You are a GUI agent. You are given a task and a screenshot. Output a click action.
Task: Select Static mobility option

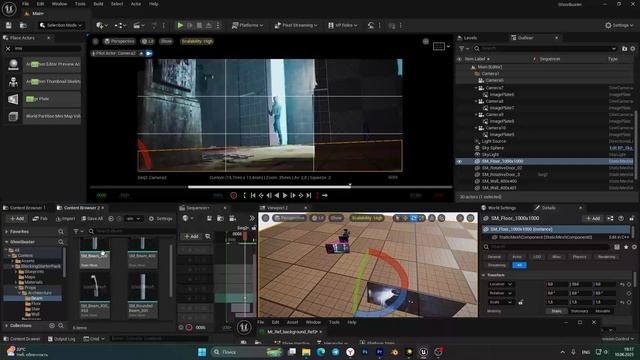556,311
